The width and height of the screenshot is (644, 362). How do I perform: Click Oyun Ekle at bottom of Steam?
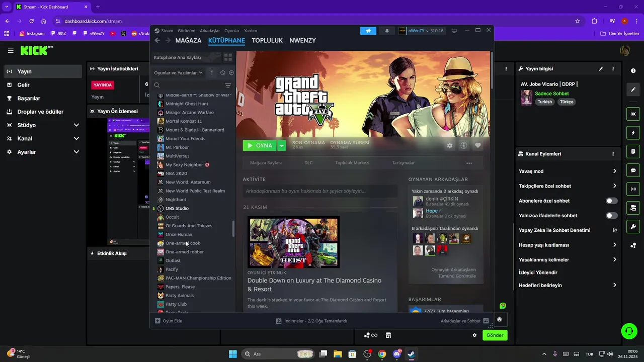click(x=169, y=321)
